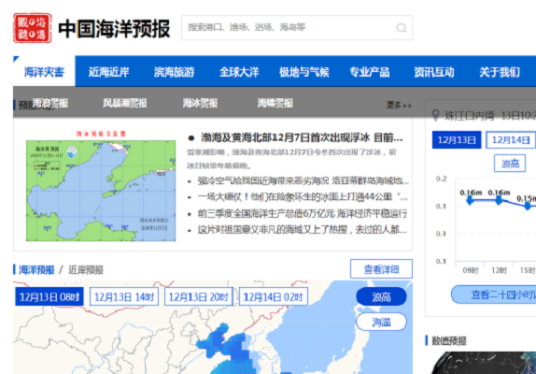
Task: Click the 浪高 chart button
Action: click(x=510, y=163)
